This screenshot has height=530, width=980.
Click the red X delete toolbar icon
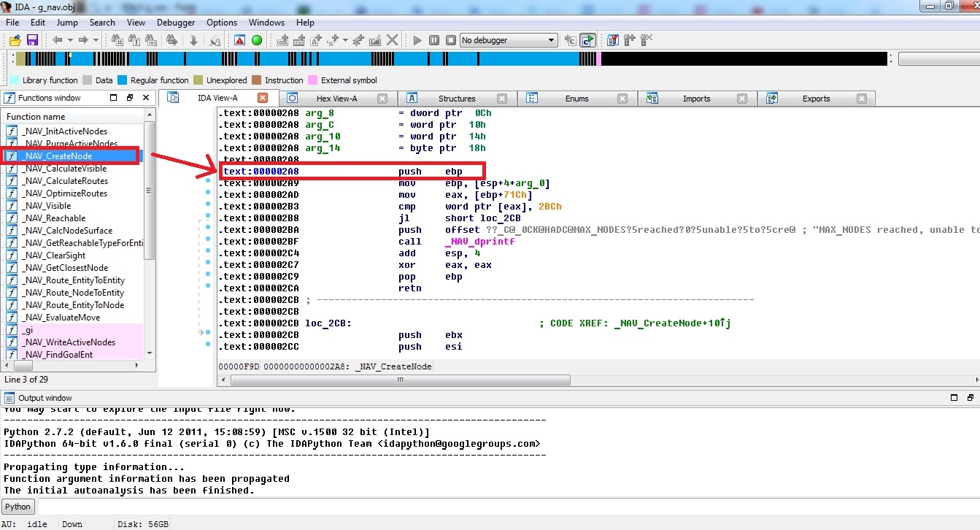coord(392,40)
